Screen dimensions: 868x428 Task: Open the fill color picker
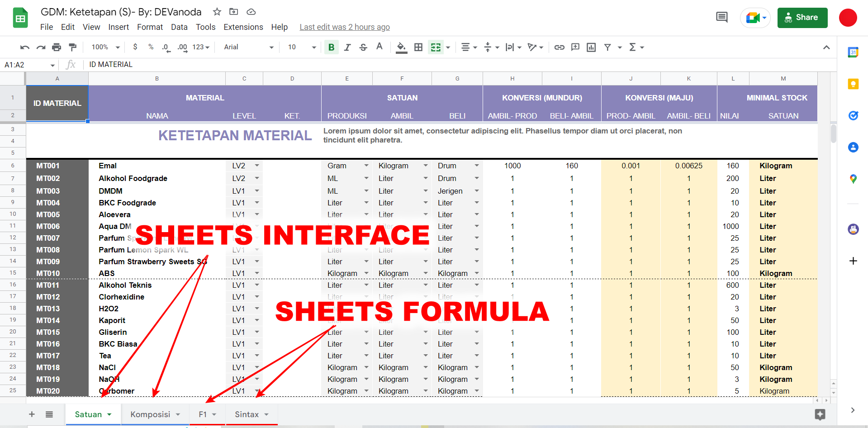click(401, 47)
